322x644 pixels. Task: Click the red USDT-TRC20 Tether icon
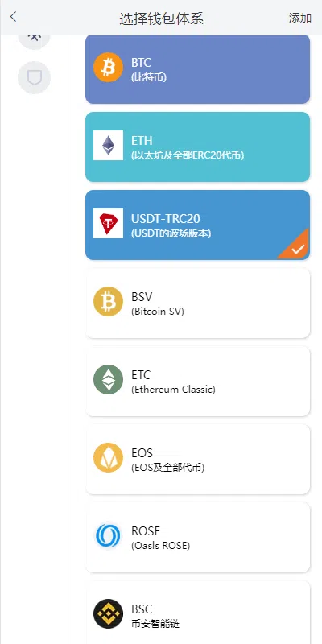tap(108, 224)
